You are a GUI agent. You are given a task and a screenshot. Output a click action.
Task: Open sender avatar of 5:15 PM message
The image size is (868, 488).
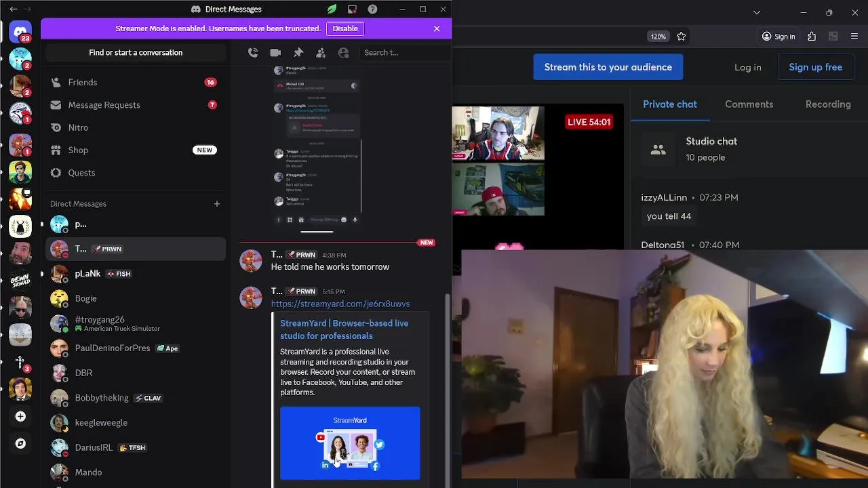[251, 298]
